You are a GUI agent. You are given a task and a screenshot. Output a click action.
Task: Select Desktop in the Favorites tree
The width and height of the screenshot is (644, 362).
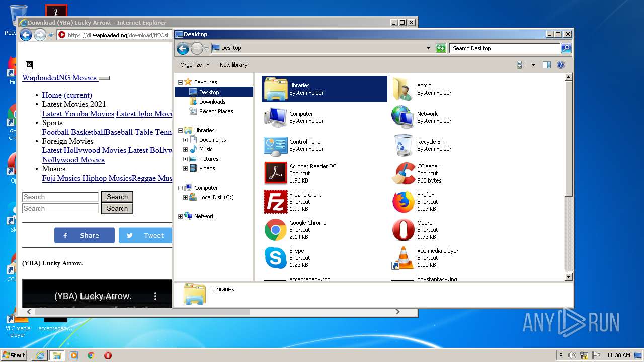point(209,92)
